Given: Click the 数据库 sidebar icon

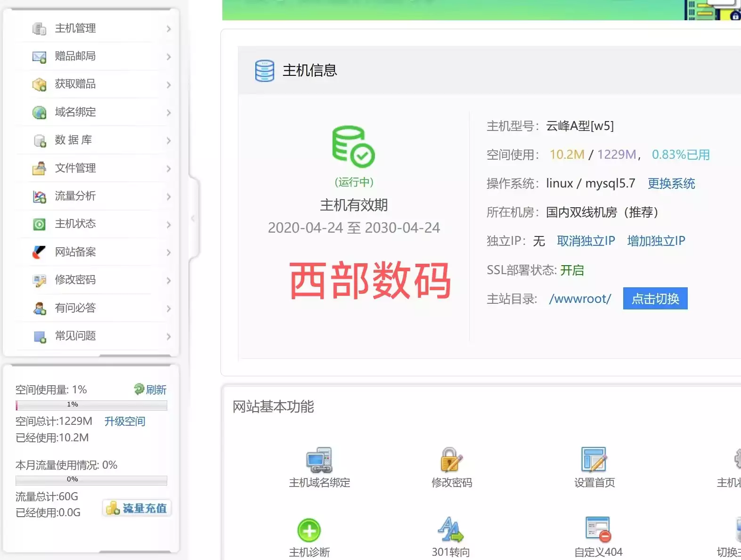Looking at the screenshot, I should (x=40, y=141).
